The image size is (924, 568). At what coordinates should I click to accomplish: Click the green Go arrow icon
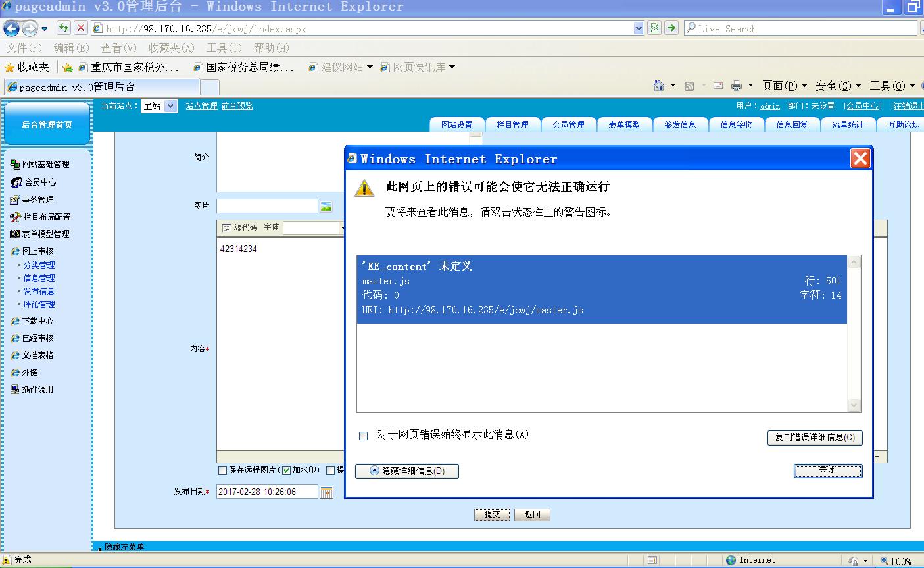(671, 28)
